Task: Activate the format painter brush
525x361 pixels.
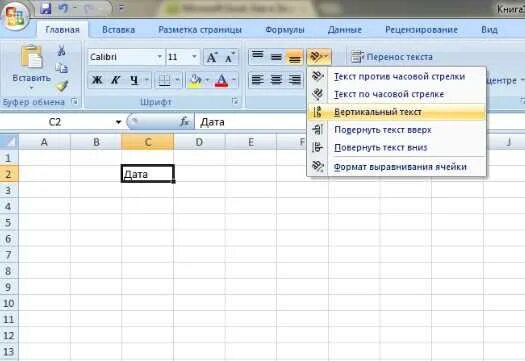Action: [x=62, y=86]
